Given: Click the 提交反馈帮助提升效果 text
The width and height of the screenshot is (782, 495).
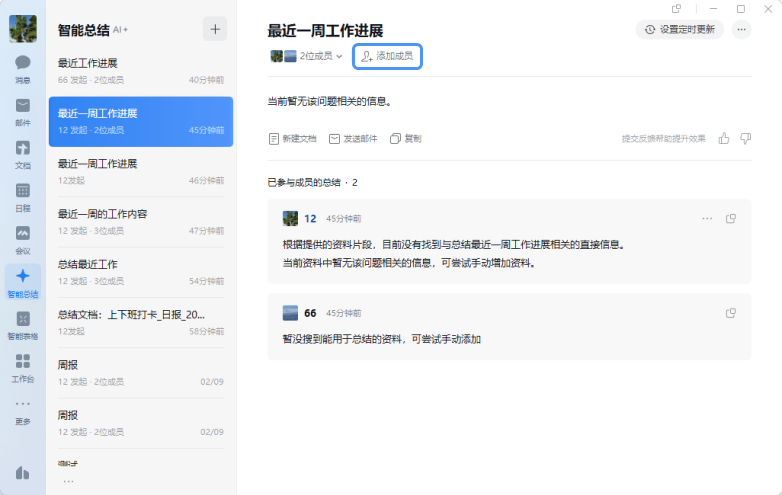Looking at the screenshot, I should [663, 139].
